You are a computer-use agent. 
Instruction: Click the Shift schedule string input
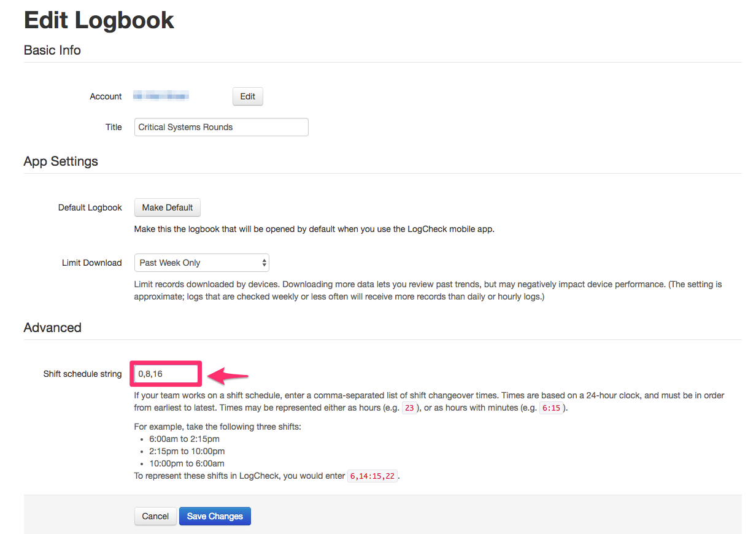tap(167, 374)
